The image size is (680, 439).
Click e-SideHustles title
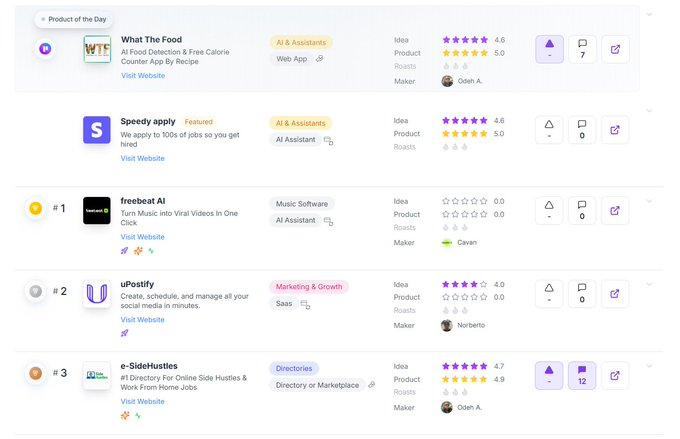pos(149,366)
